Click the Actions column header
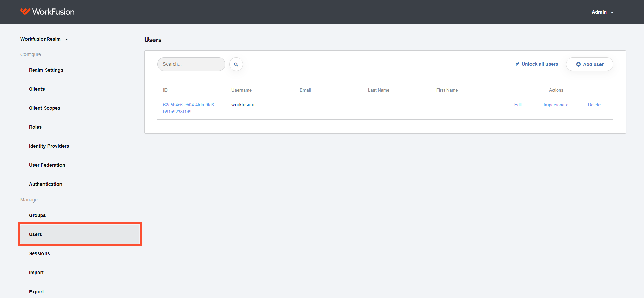This screenshot has width=644, height=298. 556,90
